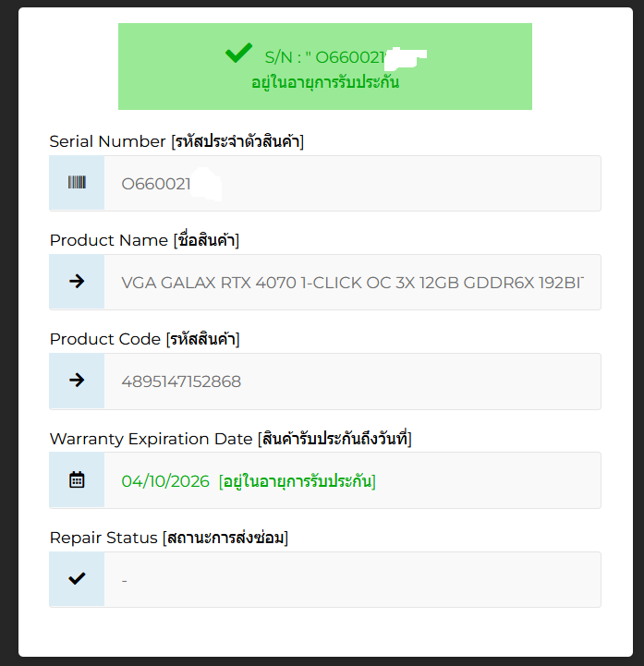Viewport: 644px width, 666px height.
Task: Click the Thai warranty status text in banner
Action: [325, 82]
